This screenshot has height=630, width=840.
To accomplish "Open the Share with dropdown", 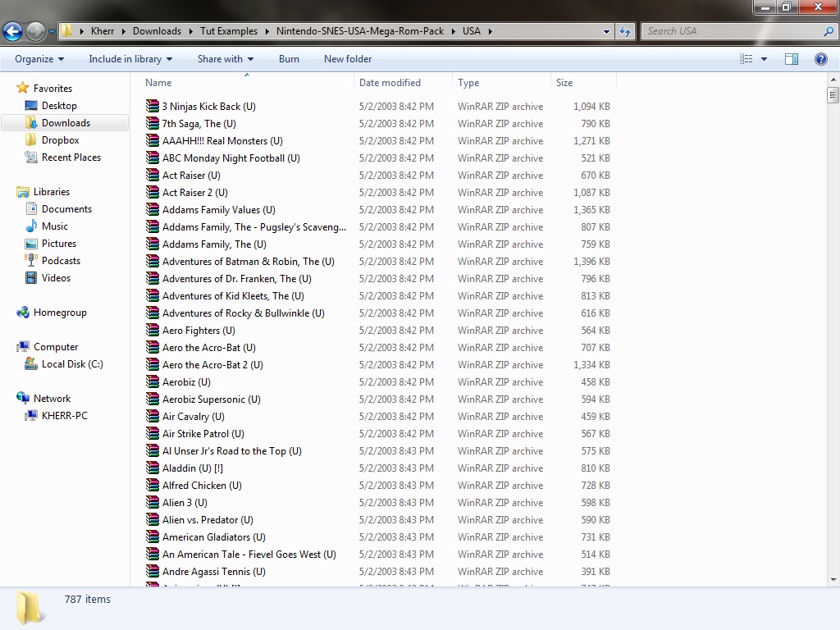I will [x=226, y=59].
